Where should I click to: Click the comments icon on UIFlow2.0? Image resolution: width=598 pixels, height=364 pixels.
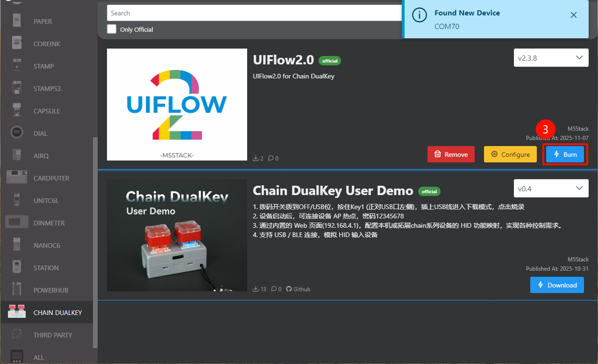271,158
